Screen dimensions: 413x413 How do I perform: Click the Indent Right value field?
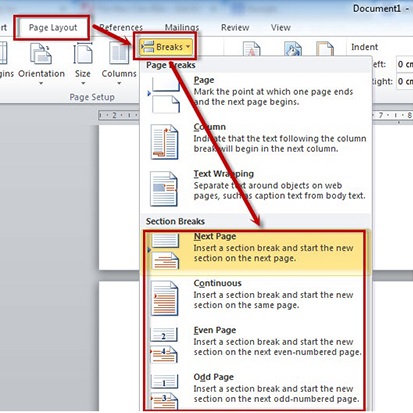[x=404, y=81]
